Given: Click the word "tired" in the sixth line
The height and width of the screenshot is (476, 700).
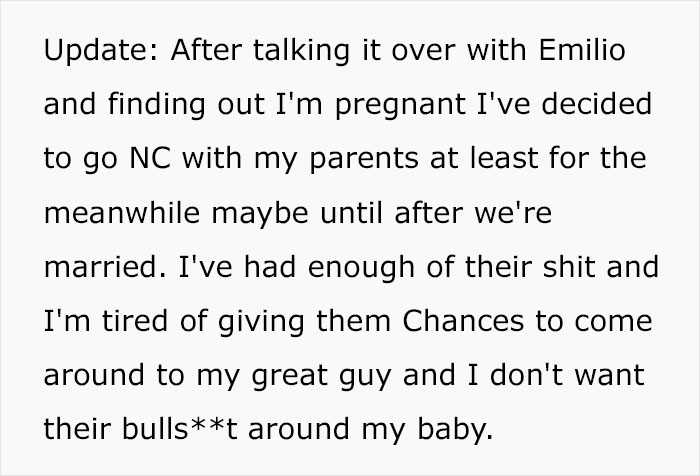Looking at the screenshot, I should (135, 321).
